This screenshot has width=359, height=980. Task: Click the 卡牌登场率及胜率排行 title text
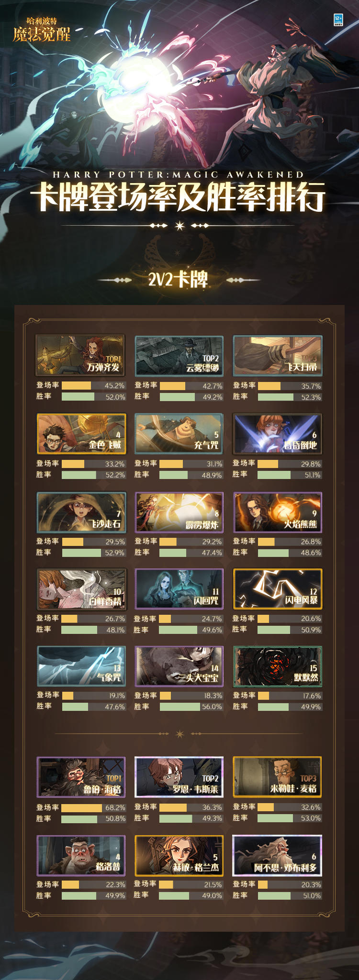[x=178, y=196]
